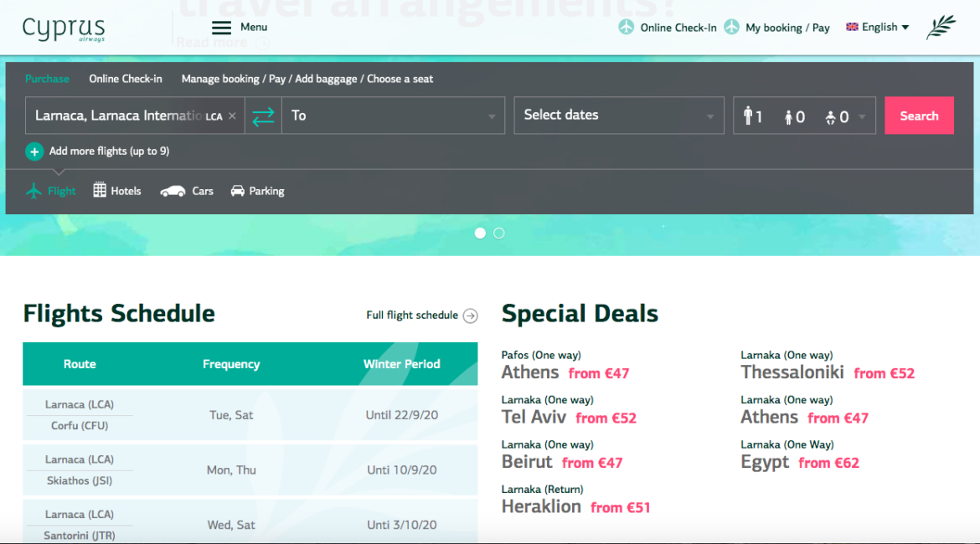Viewport: 980px width, 544px height.
Task: Click the pink Search button
Action: click(919, 115)
